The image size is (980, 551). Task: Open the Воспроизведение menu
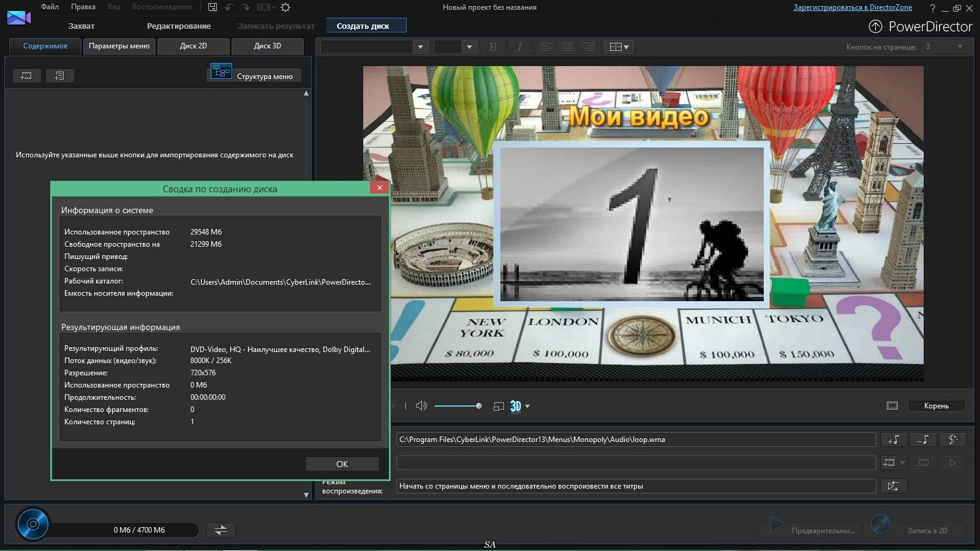(162, 7)
